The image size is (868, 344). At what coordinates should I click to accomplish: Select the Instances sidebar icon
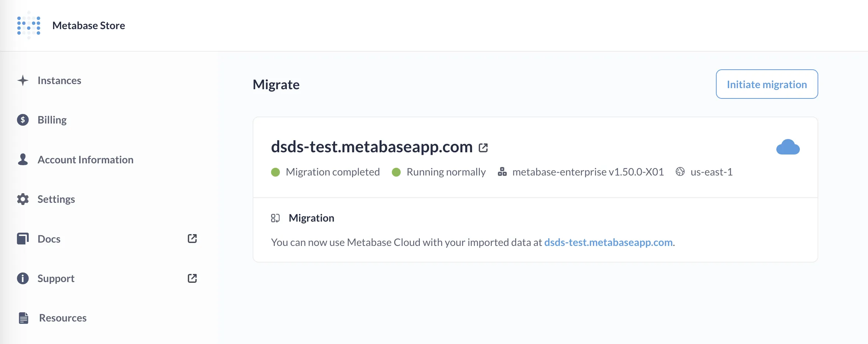(23, 80)
